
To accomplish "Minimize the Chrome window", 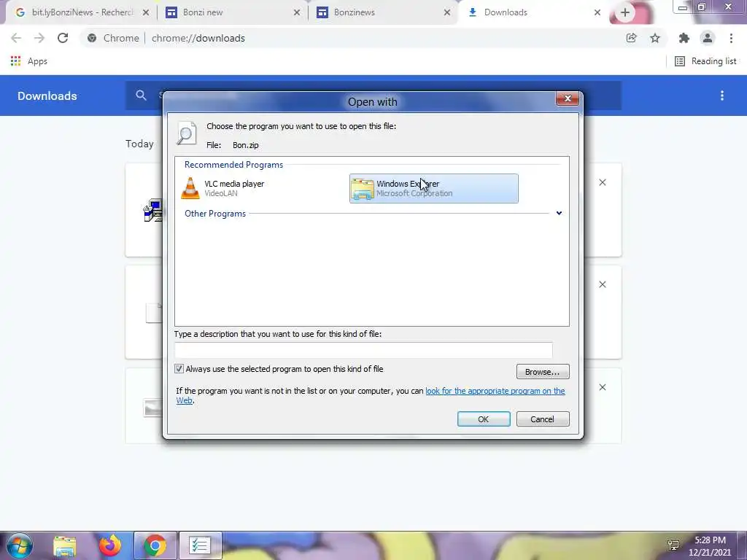I will coord(683,7).
